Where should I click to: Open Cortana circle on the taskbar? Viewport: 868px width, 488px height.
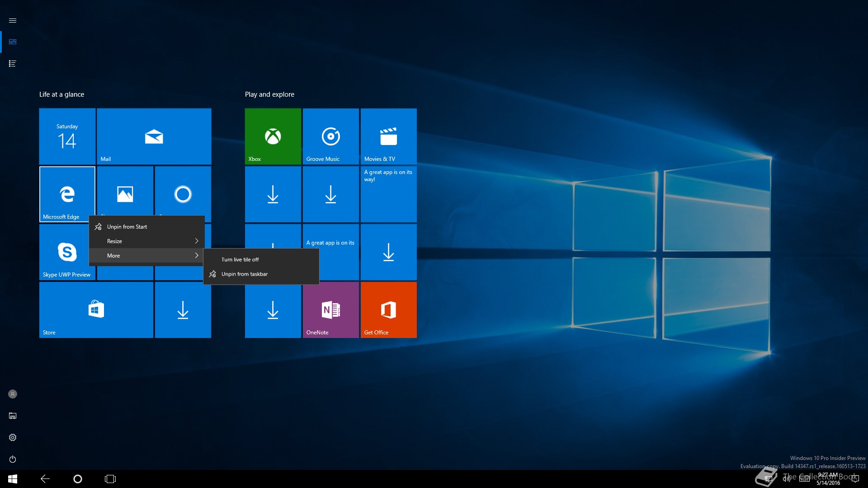click(x=78, y=479)
